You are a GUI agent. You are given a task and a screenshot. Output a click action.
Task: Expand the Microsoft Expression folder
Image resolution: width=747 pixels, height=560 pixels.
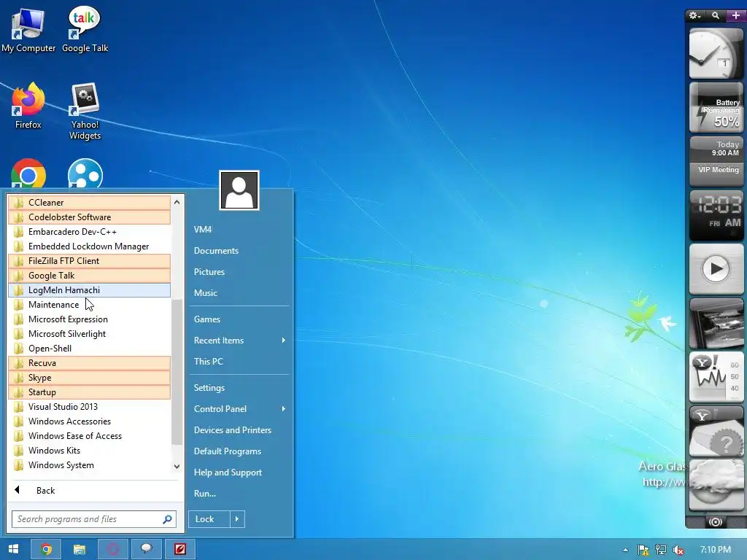coord(89,319)
